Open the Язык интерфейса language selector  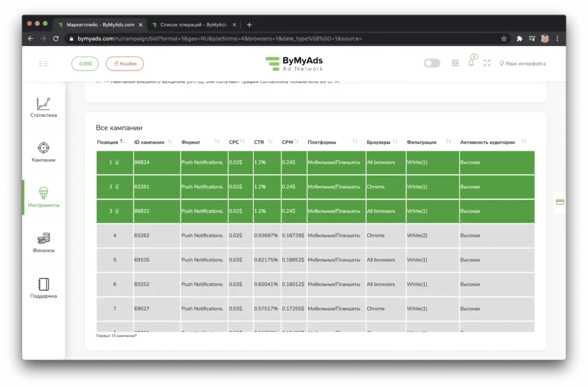pos(523,63)
